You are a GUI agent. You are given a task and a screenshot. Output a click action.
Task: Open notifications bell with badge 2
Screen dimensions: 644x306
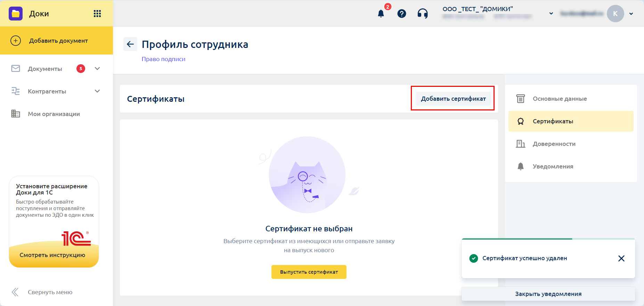click(381, 13)
